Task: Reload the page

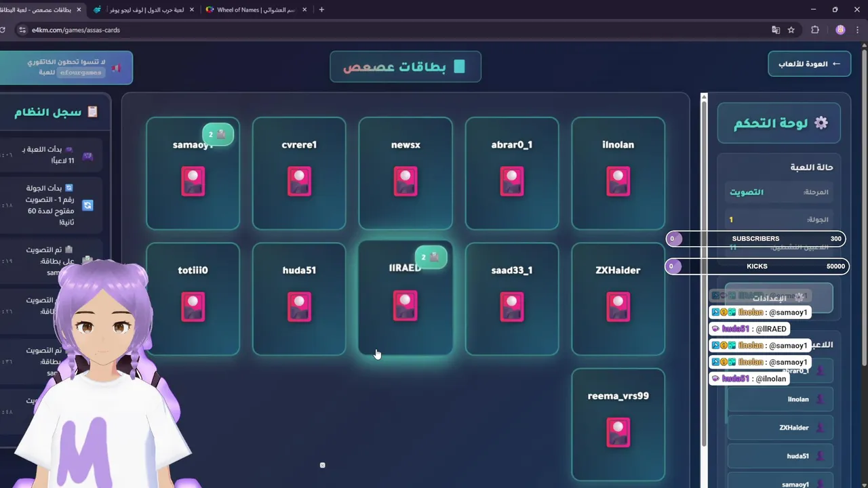Action: pos(3,30)
